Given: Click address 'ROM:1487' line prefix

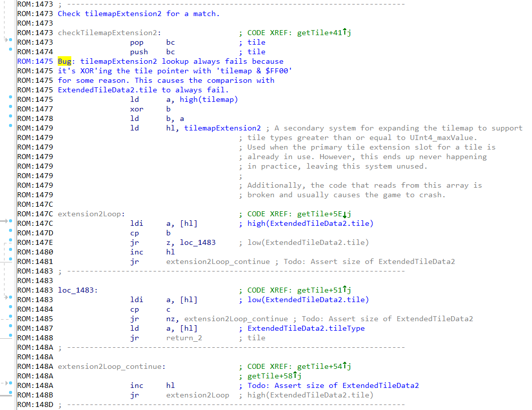Looking at the screenshot, I should pos(35,328).
